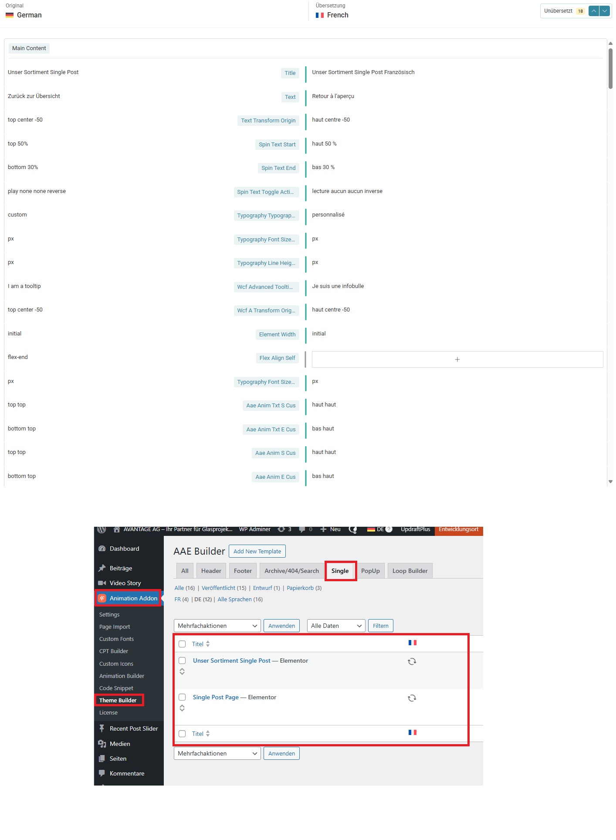Viewport: 616px width, 840px height.
Task: Open the License submenu item
Action: click(108, 712)
